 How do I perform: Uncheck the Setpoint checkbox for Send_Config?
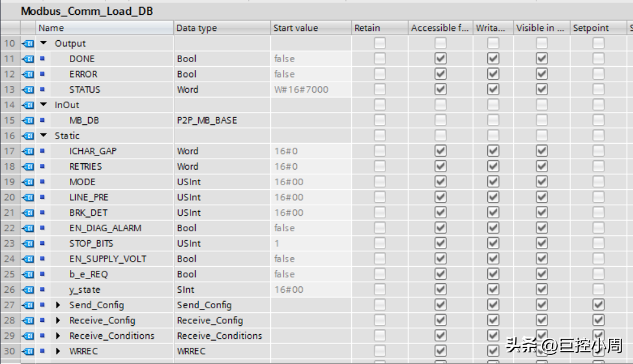click(x=598, y=305)
